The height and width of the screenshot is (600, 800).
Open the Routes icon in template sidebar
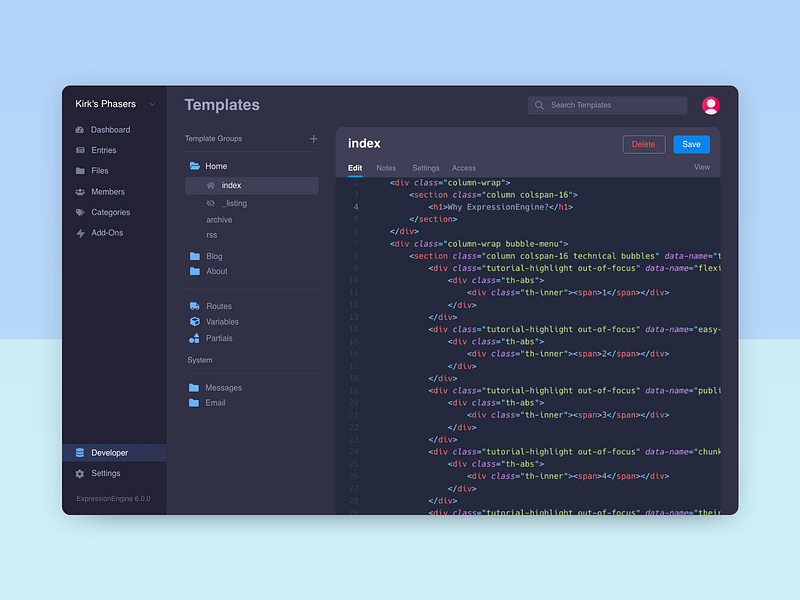(194, 306)
